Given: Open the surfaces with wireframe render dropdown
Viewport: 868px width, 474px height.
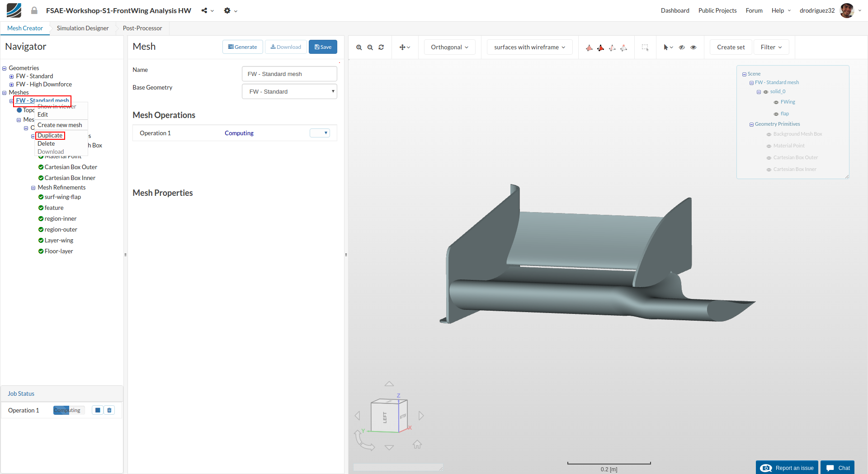Looking at the screenshot, I should pyautogui.click(x=529, y=47).
